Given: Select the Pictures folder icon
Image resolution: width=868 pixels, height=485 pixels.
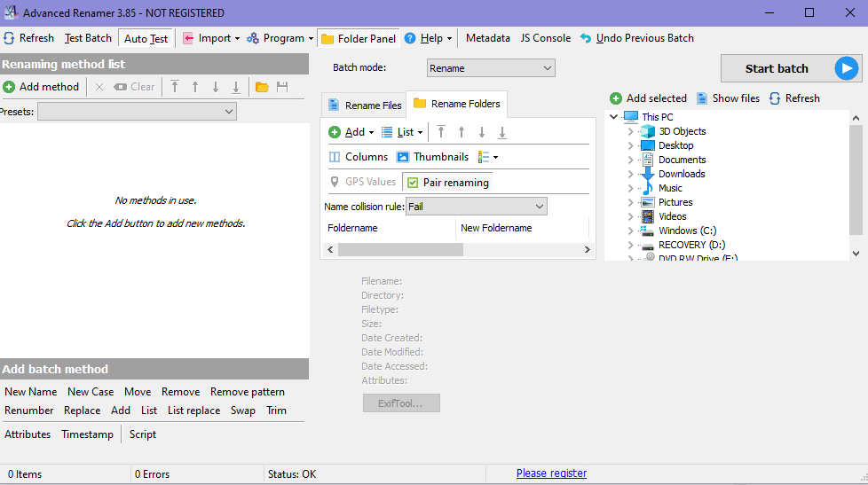Looking at the screenshot, I should [x=647, y=202].
